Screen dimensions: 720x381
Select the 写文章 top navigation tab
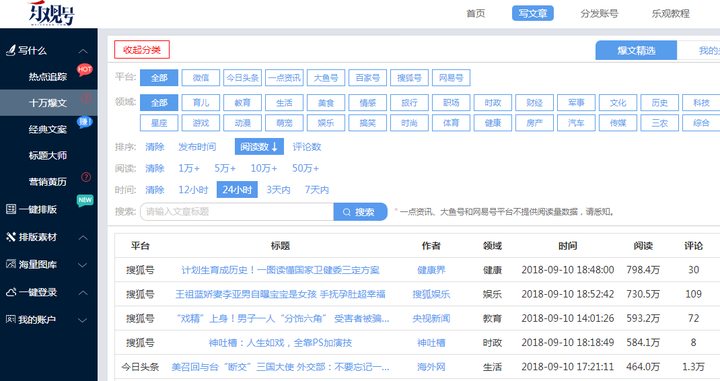point(533,13)
